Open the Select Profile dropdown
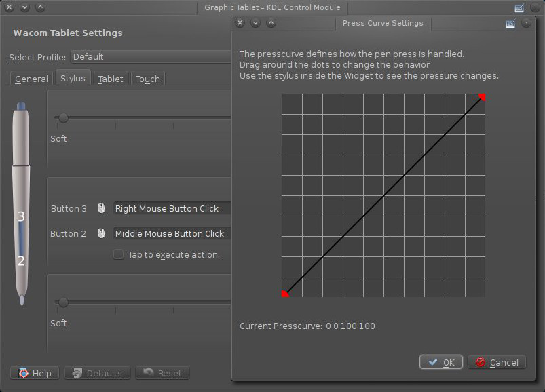Screen dimensions: 545x392 pyautogui.click(x=151, y=57)
